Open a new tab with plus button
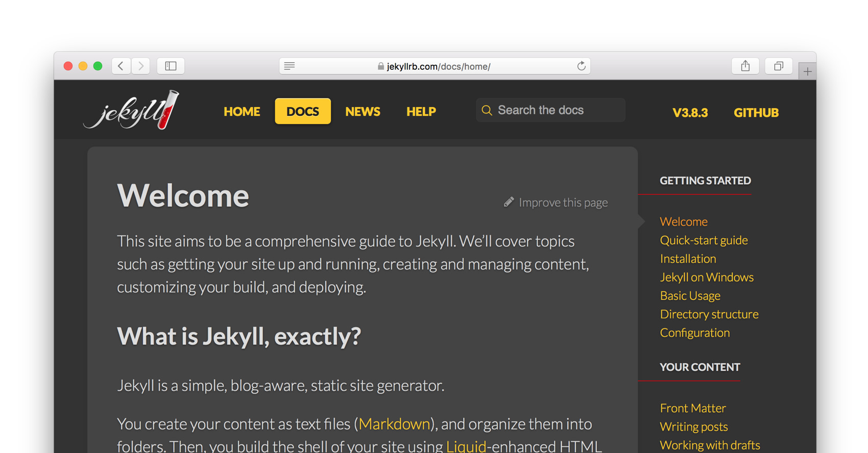Image resolution: width=868 pixels, height=453 pixels. (807, 71)
